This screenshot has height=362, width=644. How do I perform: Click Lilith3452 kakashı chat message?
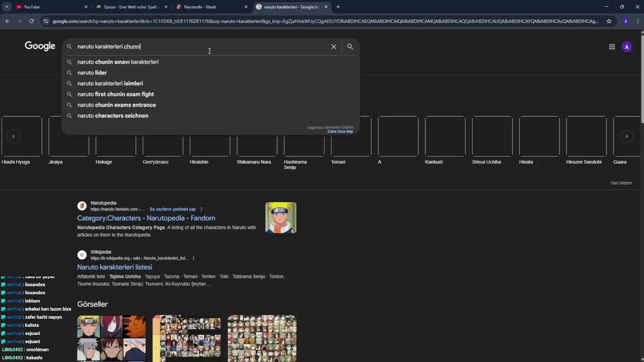pos(22,358)
